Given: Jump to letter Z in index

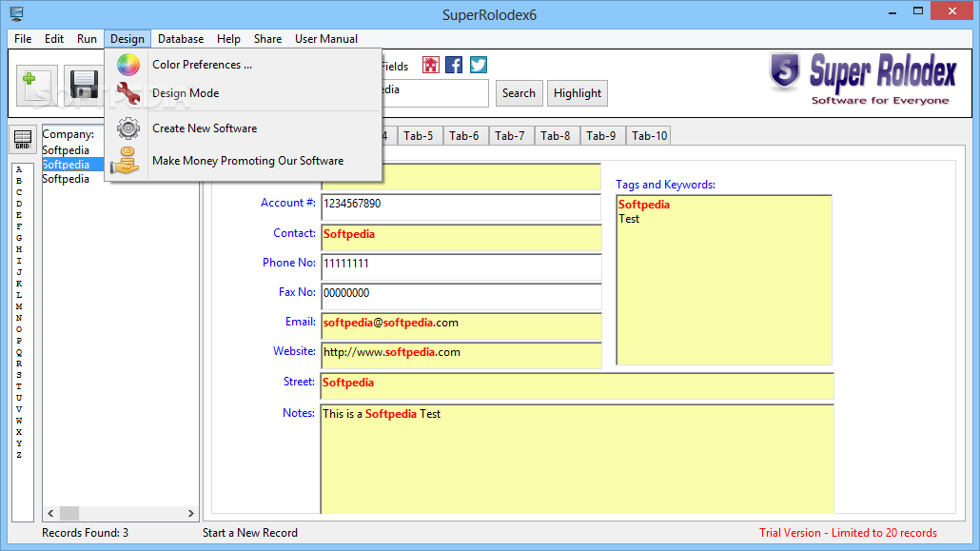Looking at the screenshot, I should point(19,455).
